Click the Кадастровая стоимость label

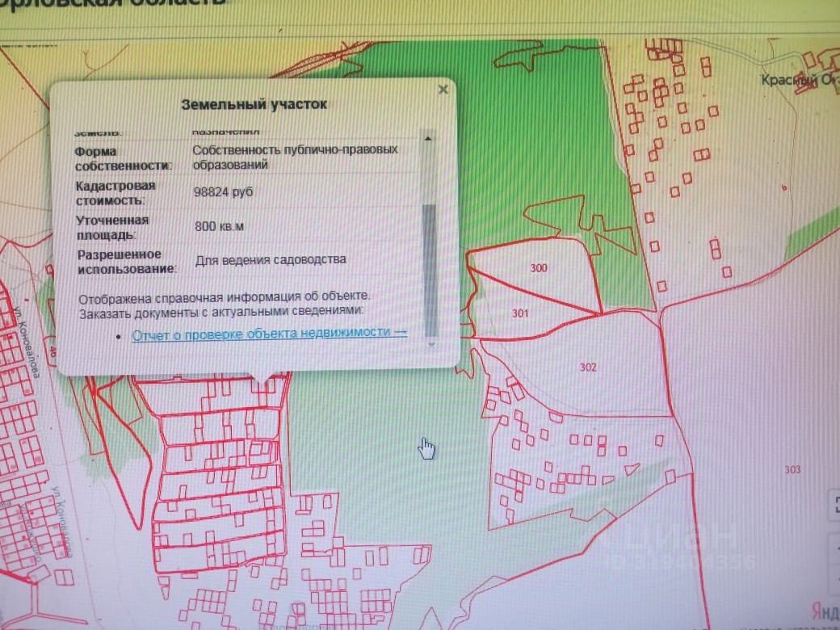click(115, 193)
